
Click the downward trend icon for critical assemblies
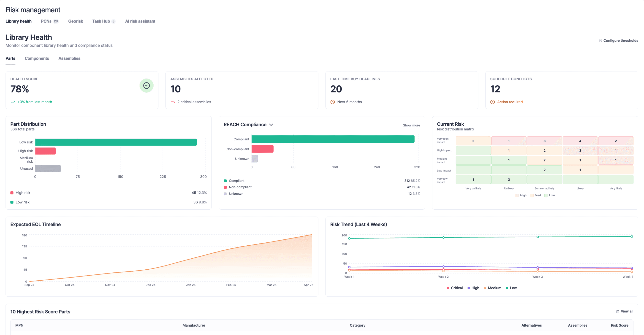(172, 102)
